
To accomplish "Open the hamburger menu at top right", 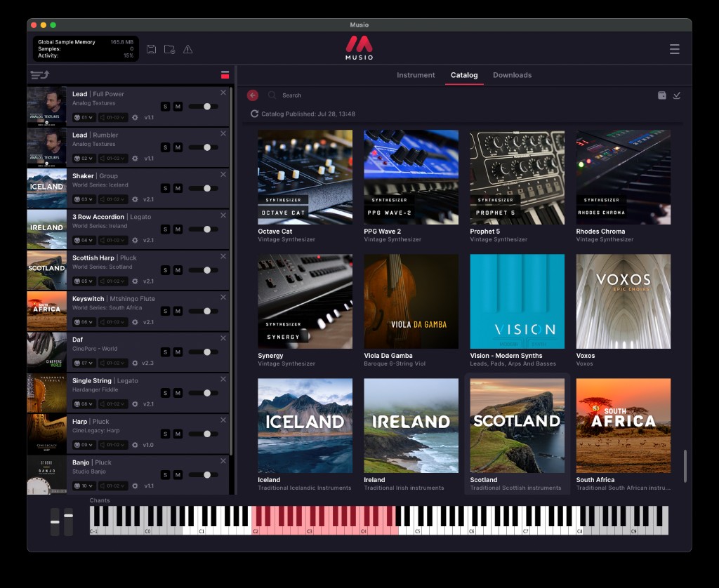I will click(x=674, y=49).
